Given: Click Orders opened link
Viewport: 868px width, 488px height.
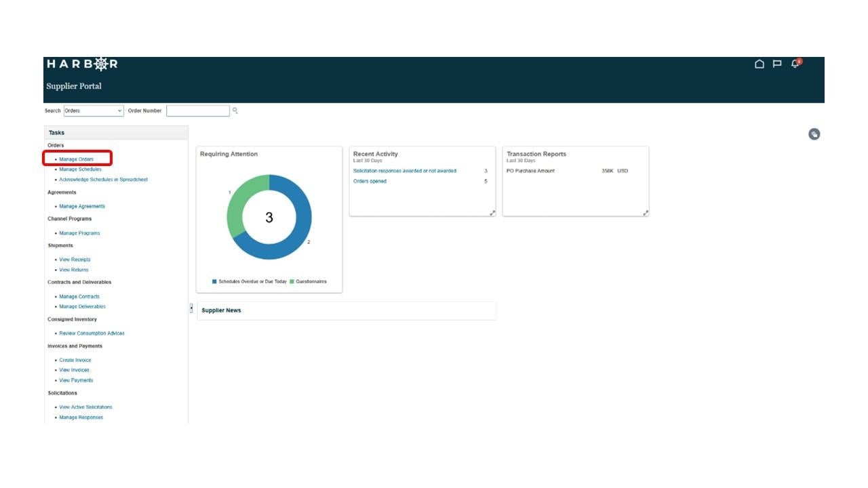Looking at the screenshot, I should (x=370, y=181).
